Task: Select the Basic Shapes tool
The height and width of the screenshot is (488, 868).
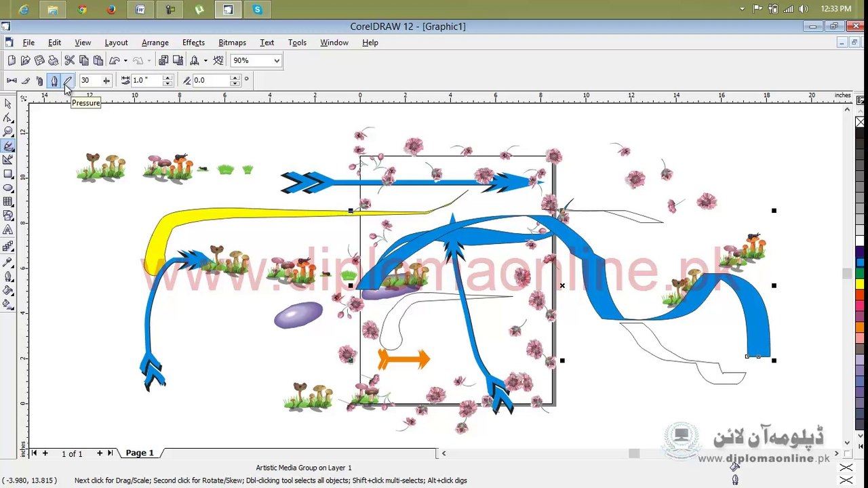Action: tap(8, 216)
